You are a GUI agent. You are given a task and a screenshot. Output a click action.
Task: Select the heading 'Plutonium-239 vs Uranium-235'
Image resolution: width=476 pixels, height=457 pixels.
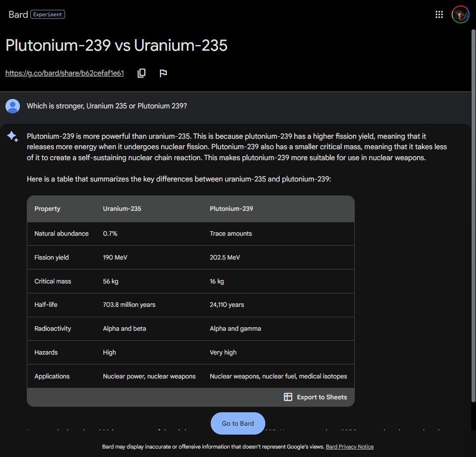click(x=116, y=45)
